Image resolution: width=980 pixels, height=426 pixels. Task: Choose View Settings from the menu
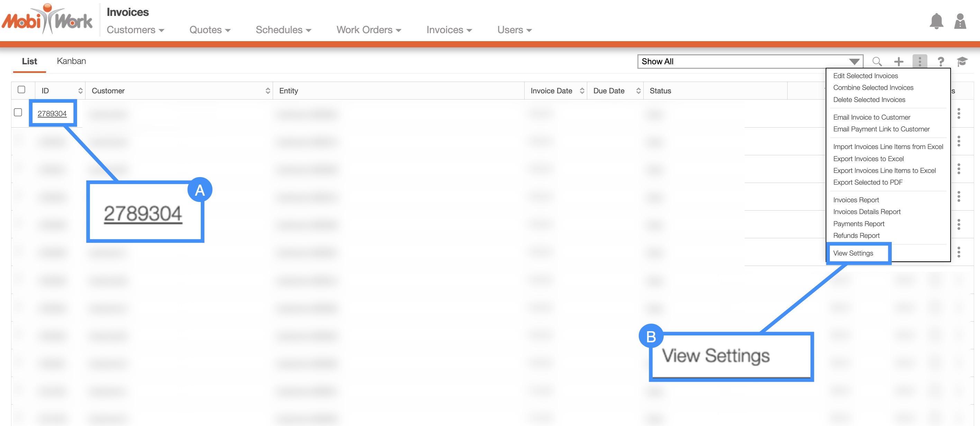coord(853,253)
